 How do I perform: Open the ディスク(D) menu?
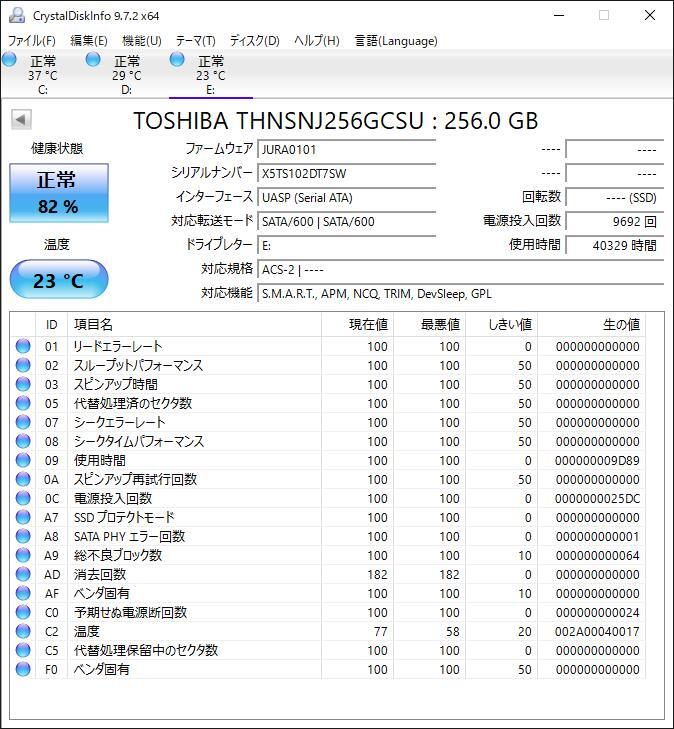click(255, 41)
